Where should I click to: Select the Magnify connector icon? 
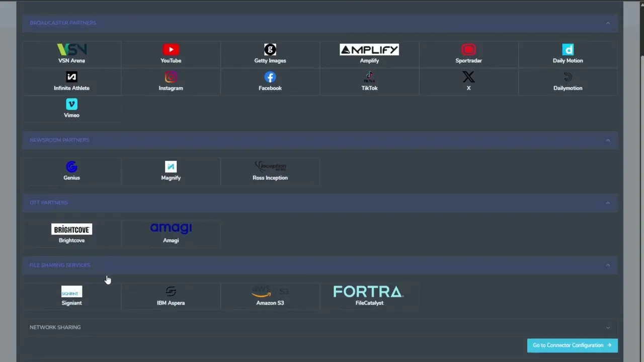click(x=171, y=166)
